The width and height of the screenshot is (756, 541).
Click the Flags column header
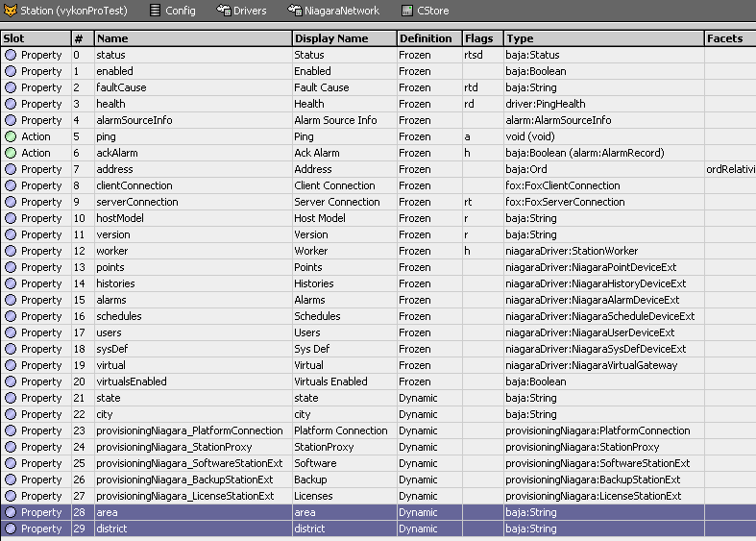click(x=478, y=38)
